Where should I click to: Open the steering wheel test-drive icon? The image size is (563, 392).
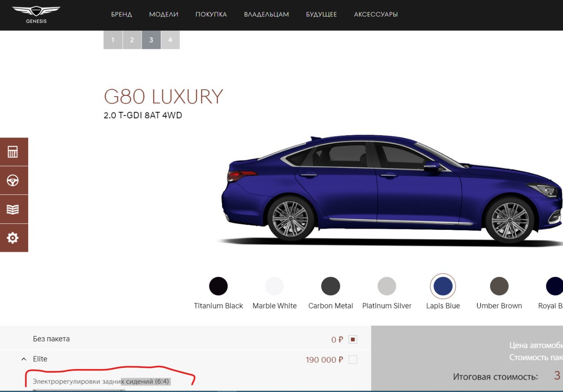(x=13, y=181)
